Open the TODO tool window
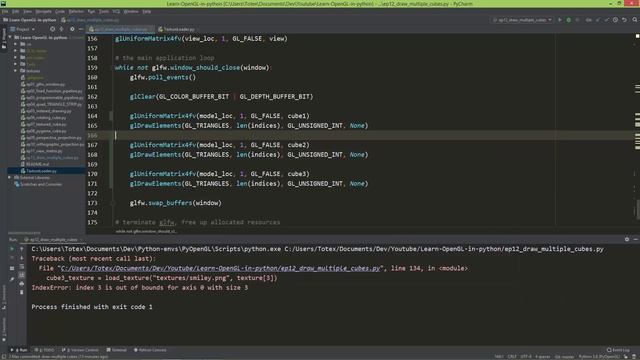The width and height of the screenshot is (640, 360). pos(44,350)
